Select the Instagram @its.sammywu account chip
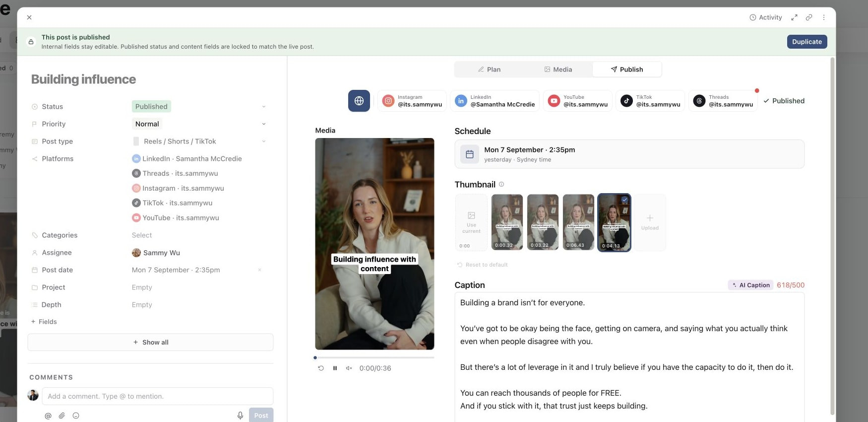 pos(412,101)
